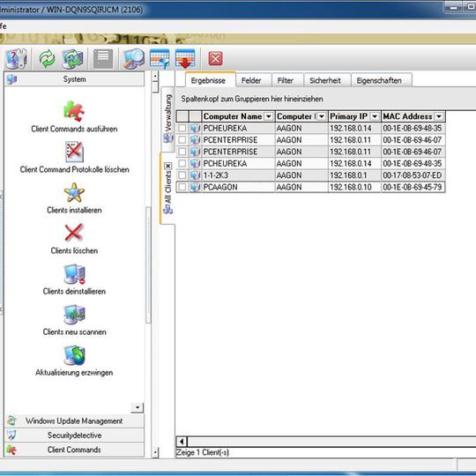This screenshot has width=476, height=476.
Task: Open the Securitydetective panel button
Action: [74, 435]
